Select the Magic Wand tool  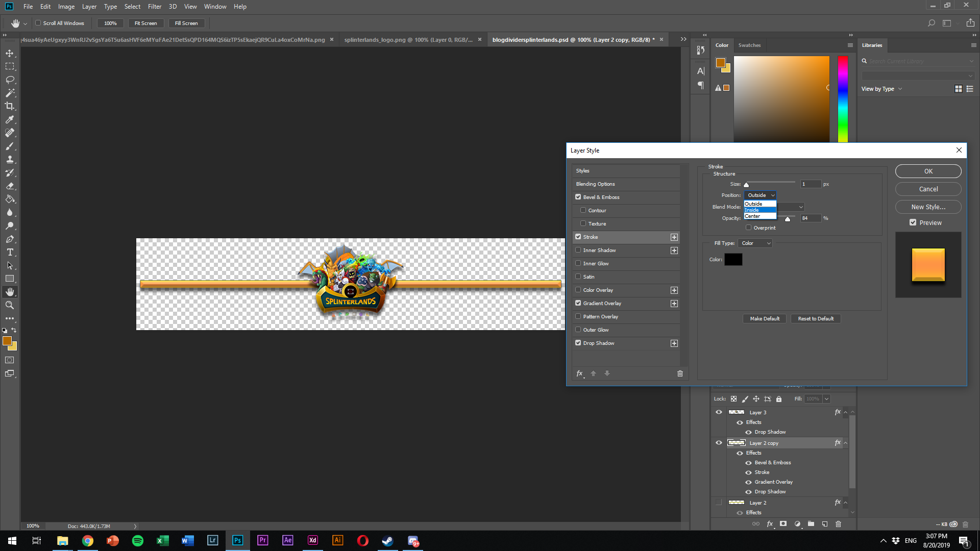[10, 93]
